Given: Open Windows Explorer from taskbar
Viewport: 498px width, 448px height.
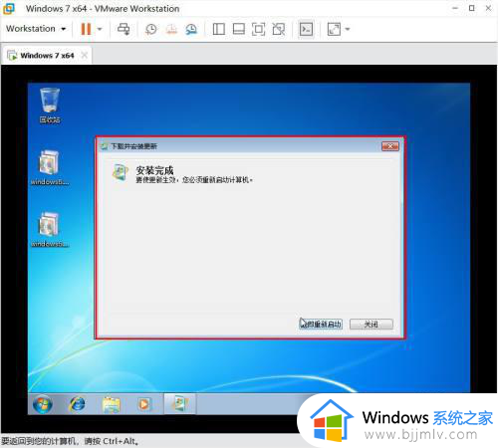Looking at the screenshot, I should (x=112, y=404).
